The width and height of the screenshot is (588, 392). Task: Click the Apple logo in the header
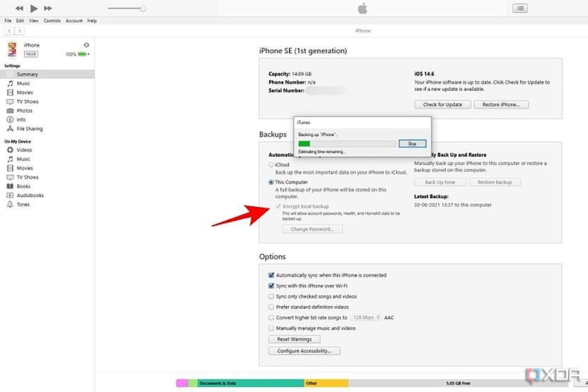coord(363,8)
